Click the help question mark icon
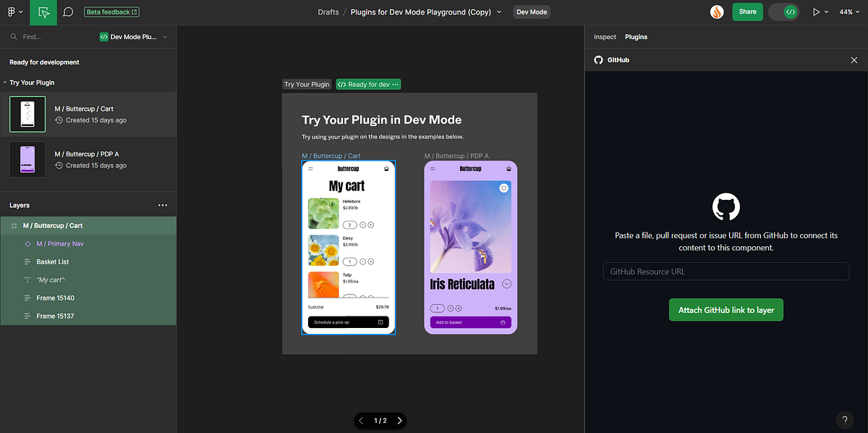 tap(844, 419)
